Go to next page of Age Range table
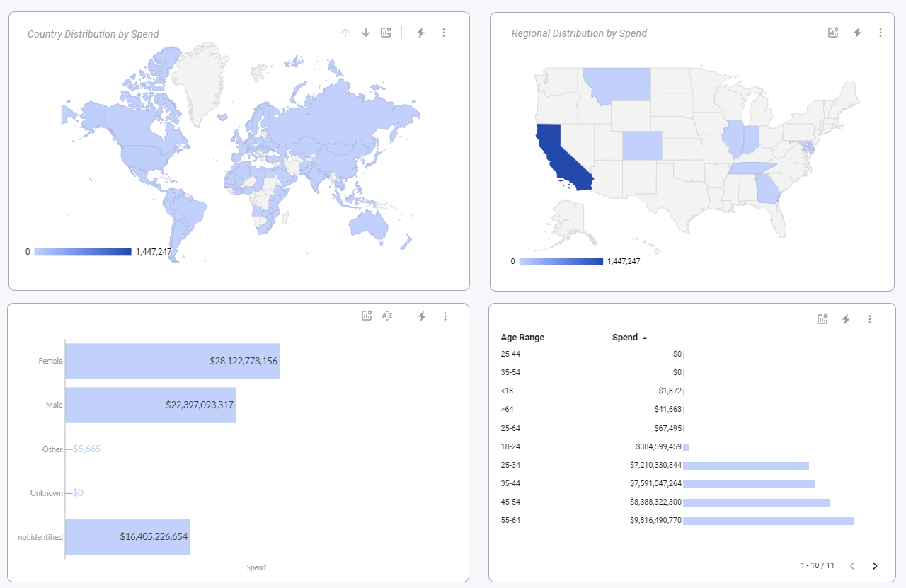The width and height of the screenshot is (906, 588). click(875, 566)
